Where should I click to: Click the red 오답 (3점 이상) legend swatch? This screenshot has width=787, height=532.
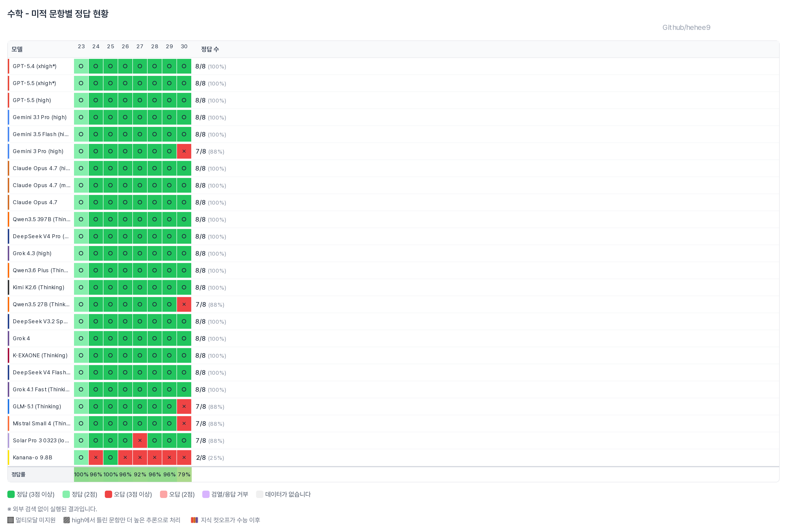108,494
